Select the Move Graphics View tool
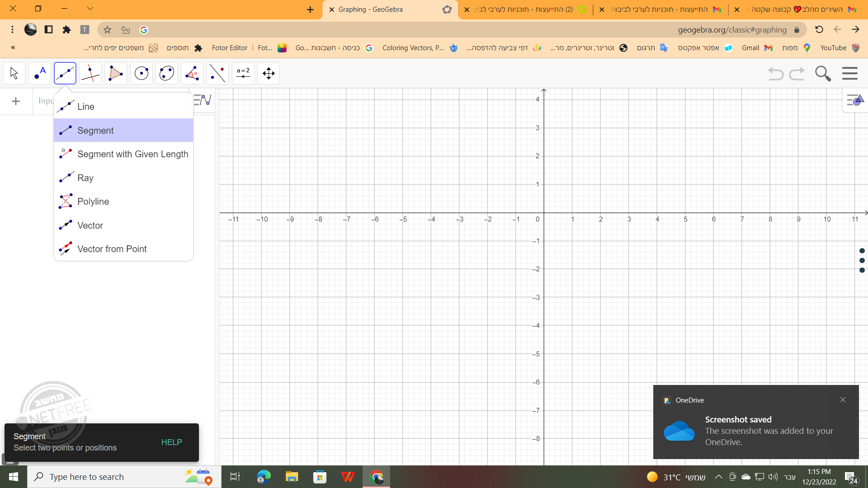This screenshot has height=488, width=868. pyautogui.click(x=269, y=73)
